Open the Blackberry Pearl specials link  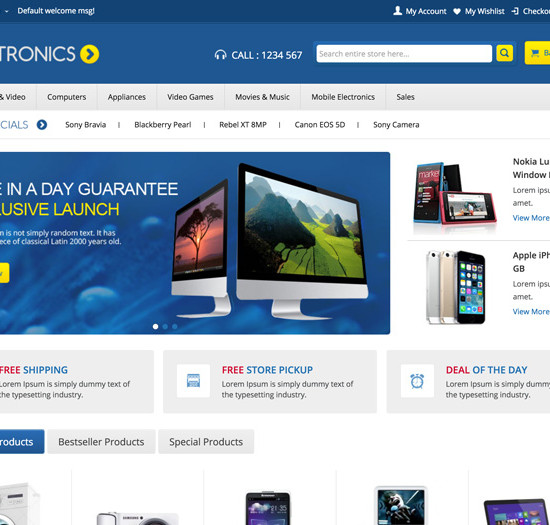click(x=163, y=125)
